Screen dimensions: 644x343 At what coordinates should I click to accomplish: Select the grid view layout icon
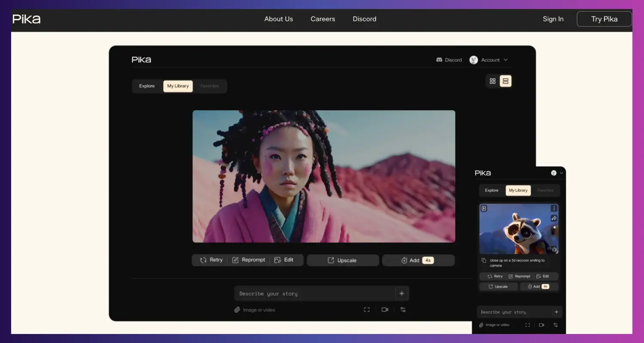492,81
